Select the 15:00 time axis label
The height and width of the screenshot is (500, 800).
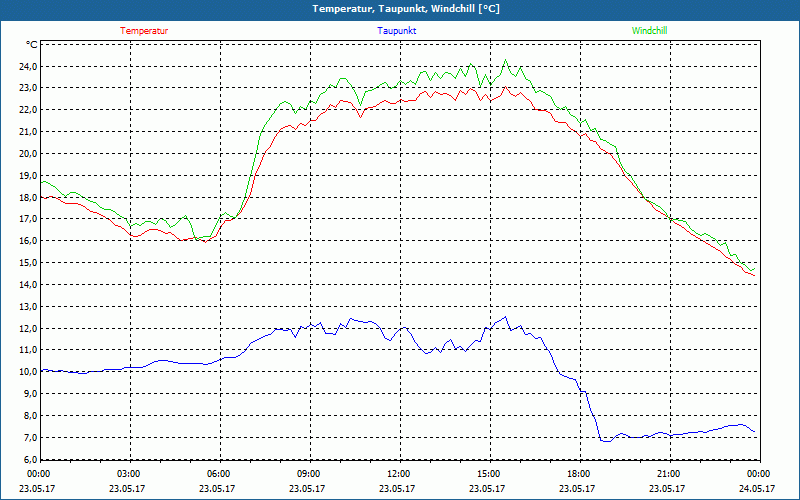[488, 474]
